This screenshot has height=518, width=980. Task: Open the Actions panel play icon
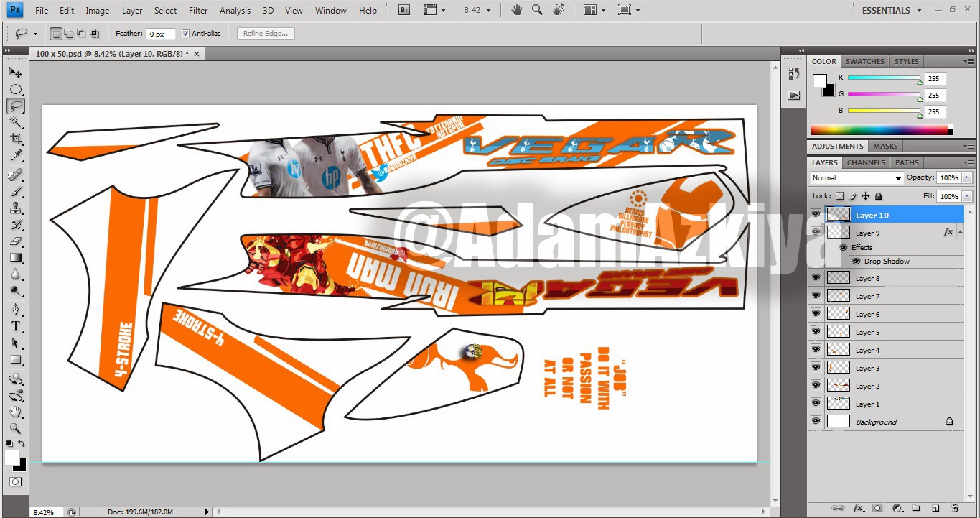coord(793,95)
